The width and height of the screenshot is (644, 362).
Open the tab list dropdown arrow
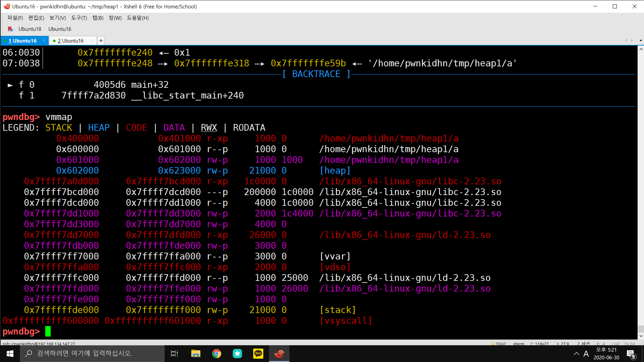[641, 41]
